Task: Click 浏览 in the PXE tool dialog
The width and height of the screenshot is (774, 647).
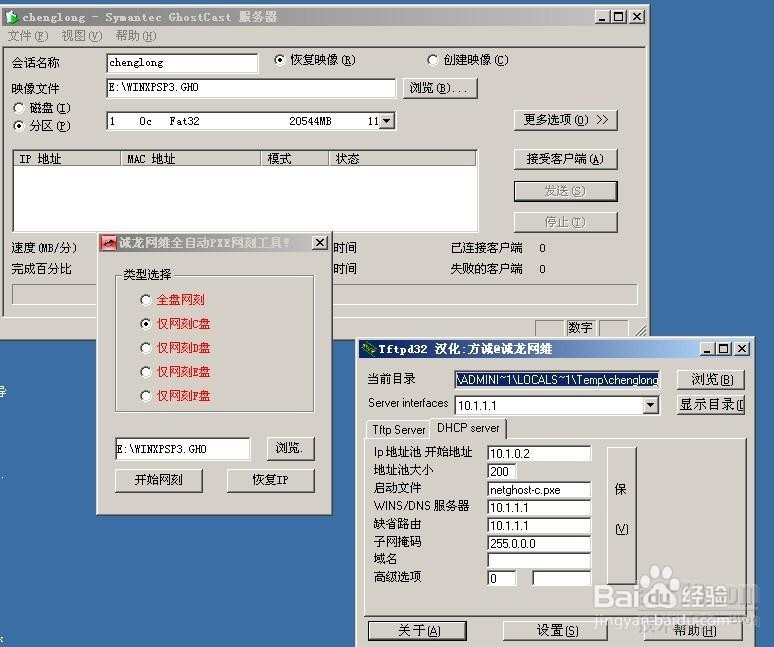Action: (x=290, y=448)
